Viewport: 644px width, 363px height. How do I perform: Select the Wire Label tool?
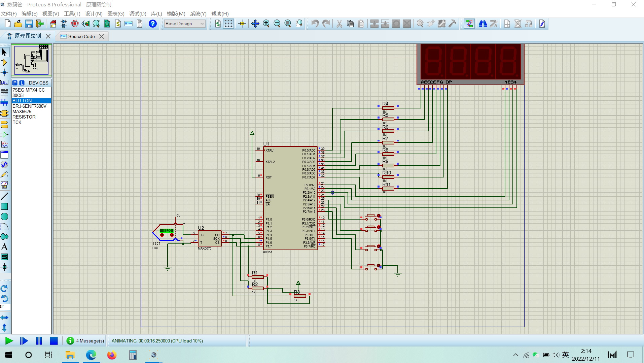pos(4,82)
